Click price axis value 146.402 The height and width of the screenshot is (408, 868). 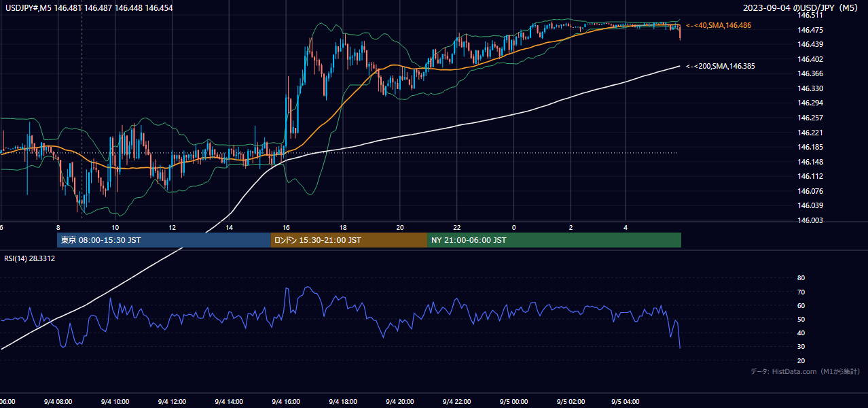(810, 59)
